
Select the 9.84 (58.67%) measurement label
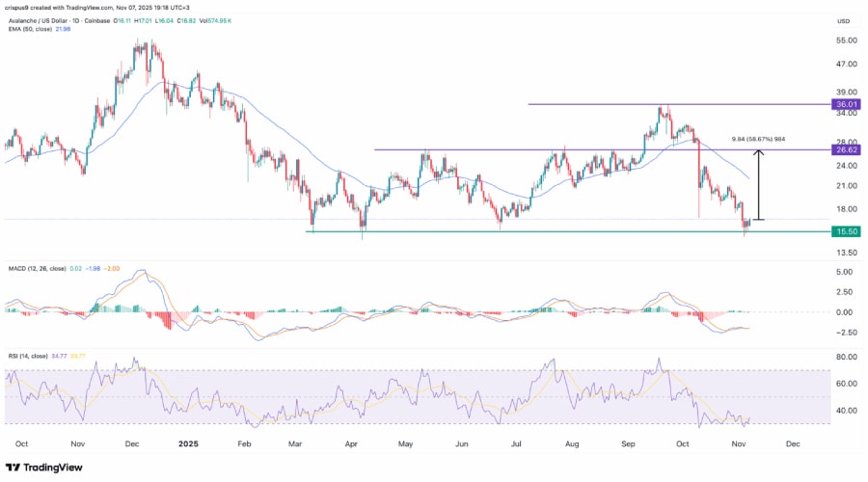pyautogui.click(x=758, y=140)
